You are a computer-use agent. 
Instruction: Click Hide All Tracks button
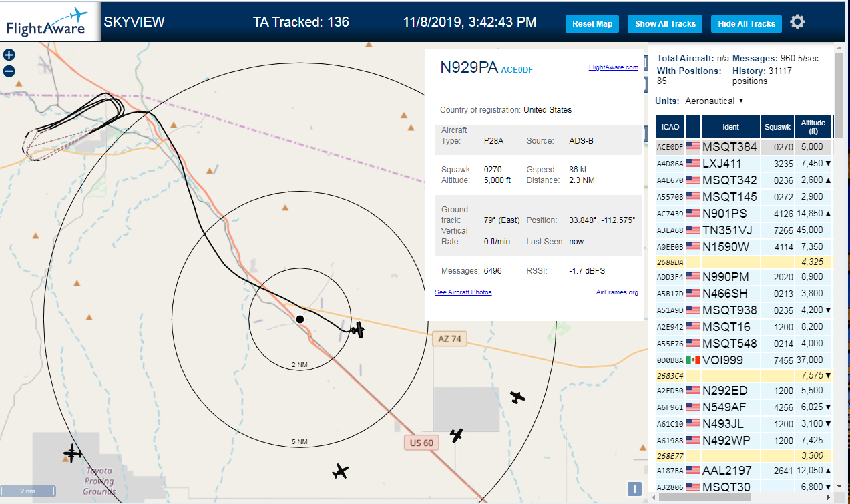(x=747, y=24)
